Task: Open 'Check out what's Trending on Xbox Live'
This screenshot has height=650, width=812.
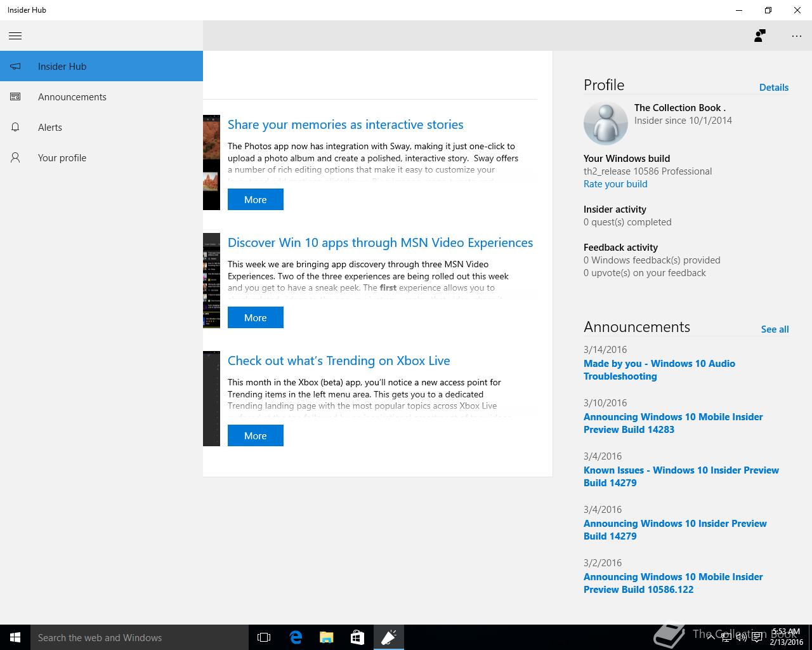Action: (339, 361)
